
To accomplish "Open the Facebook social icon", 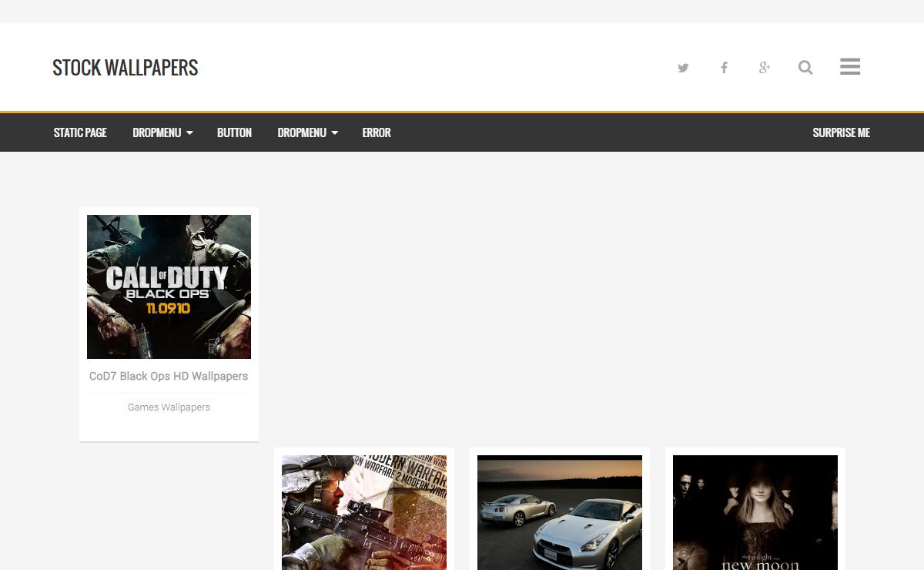I will coord(724,68).
